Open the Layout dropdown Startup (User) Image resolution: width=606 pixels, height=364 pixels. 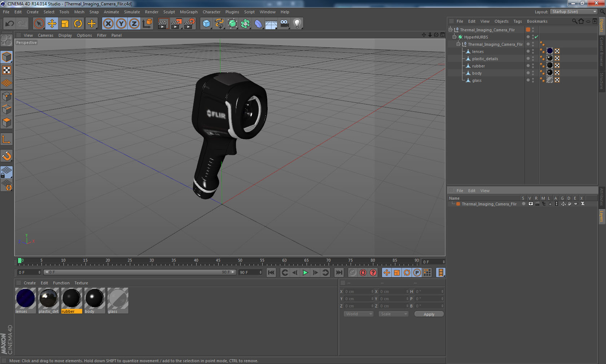pyautogui.click(x=574, y=12)
